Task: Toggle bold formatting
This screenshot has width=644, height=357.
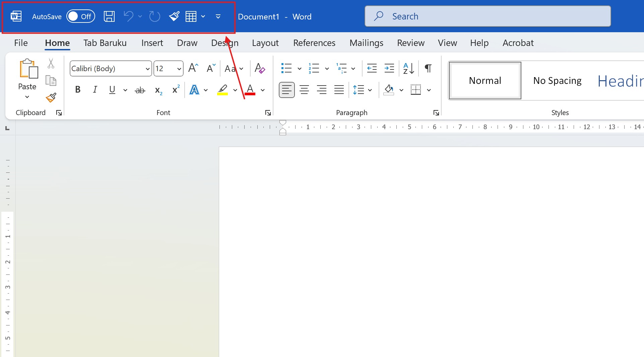Action: click(78, 90)
